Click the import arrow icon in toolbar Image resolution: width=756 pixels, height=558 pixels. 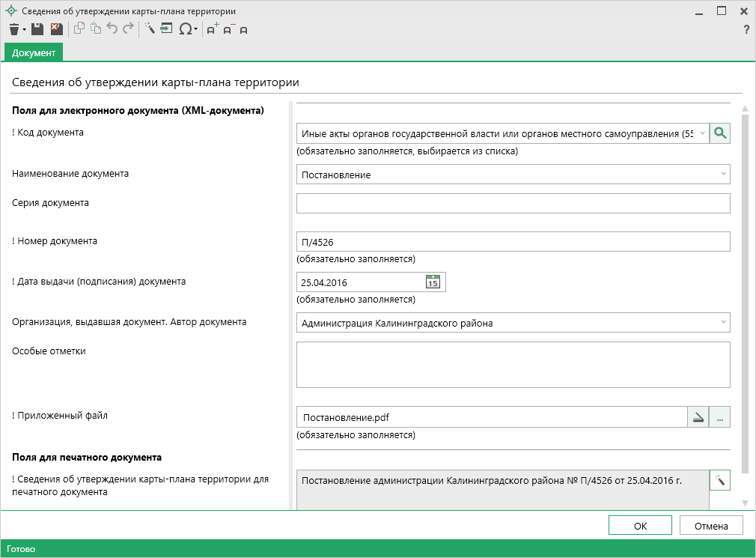click(x=166, y=29)
